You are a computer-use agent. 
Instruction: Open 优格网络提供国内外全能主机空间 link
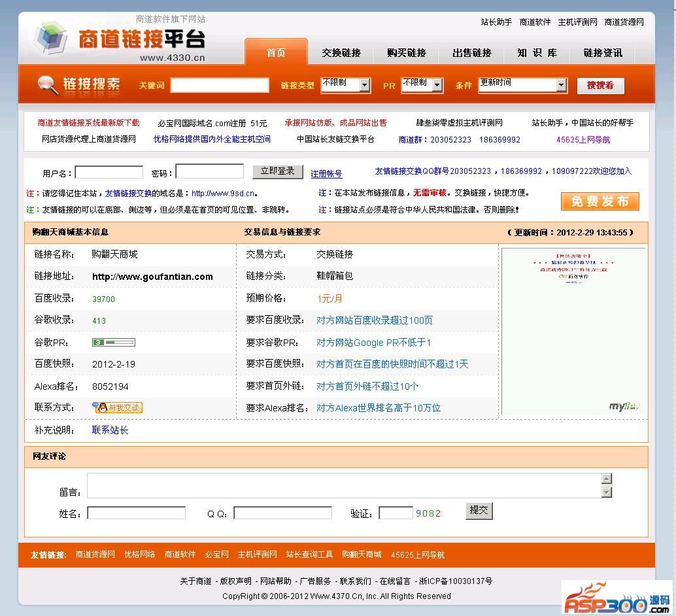point(212,139)
